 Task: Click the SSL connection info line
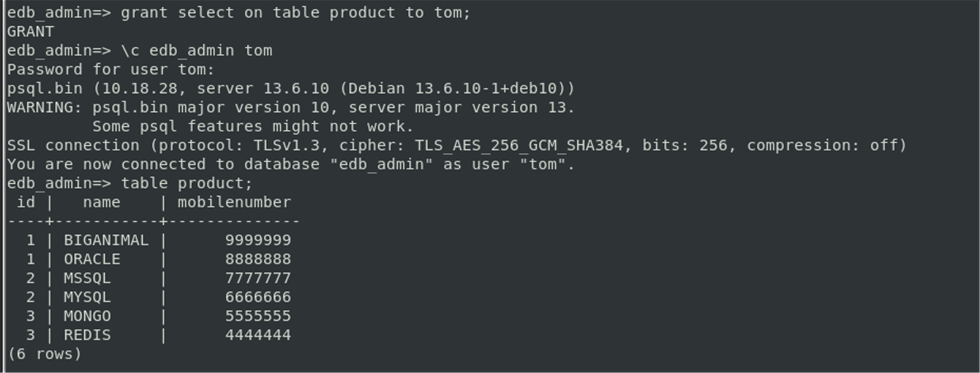click(x=457, y=146)
